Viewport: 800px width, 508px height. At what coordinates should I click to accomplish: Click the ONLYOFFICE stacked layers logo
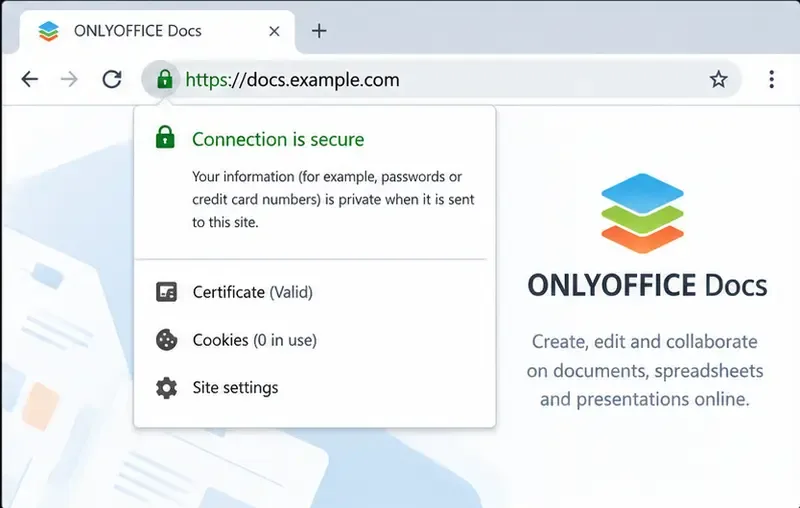642,213
